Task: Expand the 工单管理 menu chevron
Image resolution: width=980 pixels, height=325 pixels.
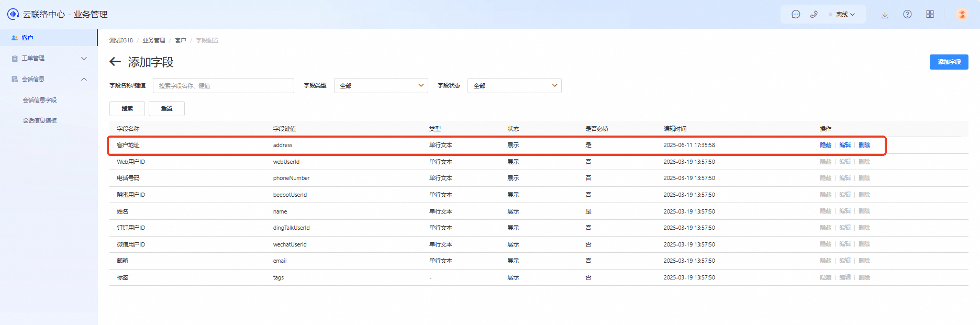Action: click(84, 59)
